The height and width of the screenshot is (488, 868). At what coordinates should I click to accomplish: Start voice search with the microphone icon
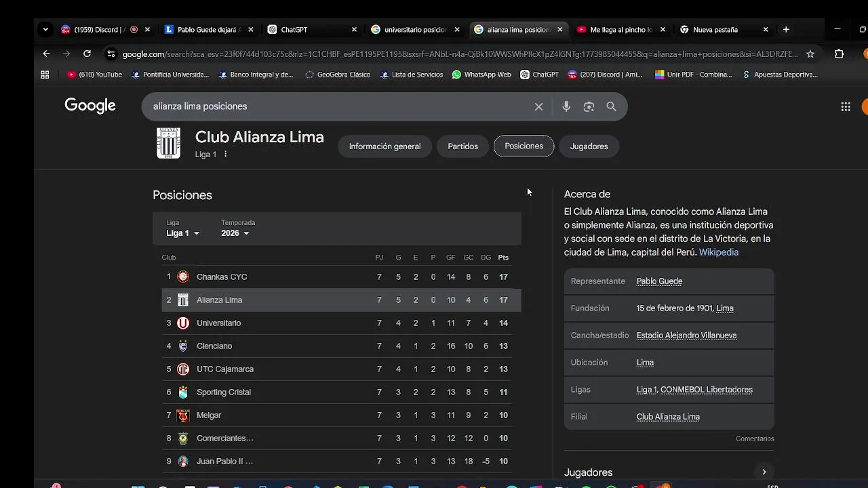click(x=566, y=106)
